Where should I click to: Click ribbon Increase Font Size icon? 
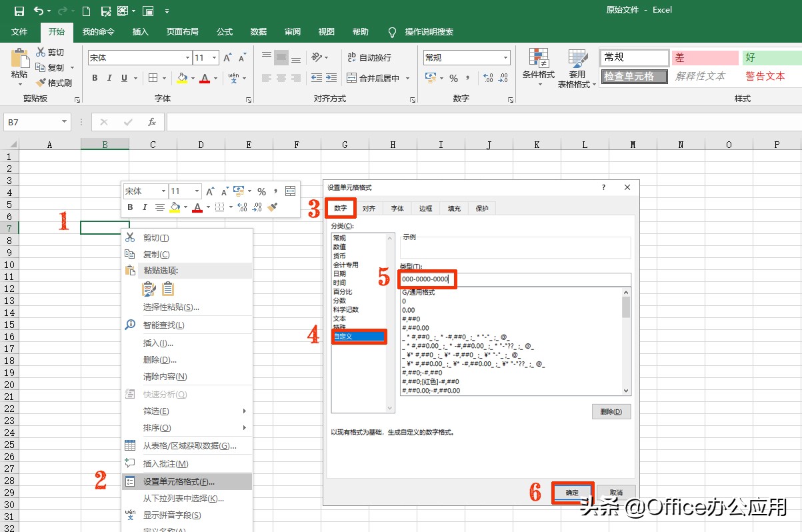pos(228,58)
